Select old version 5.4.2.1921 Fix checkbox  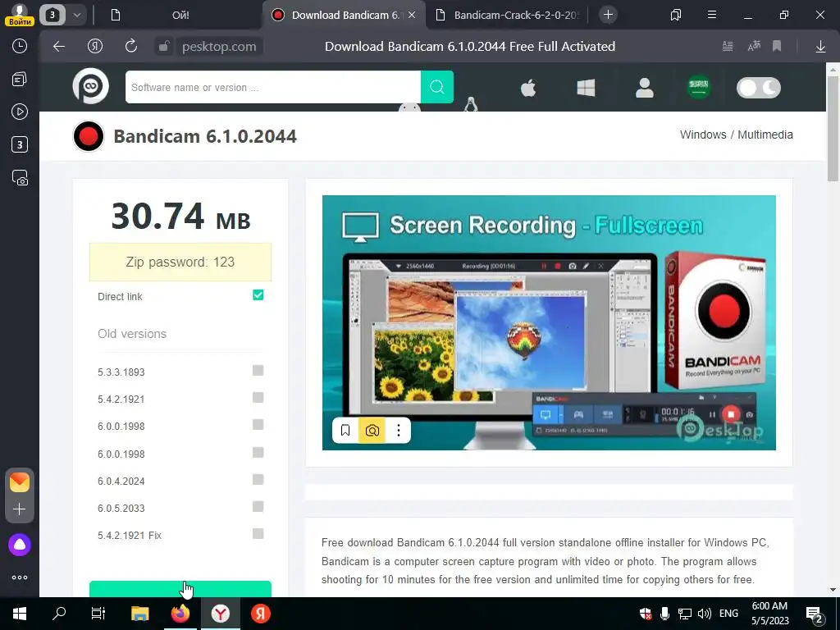coord(258,533)
